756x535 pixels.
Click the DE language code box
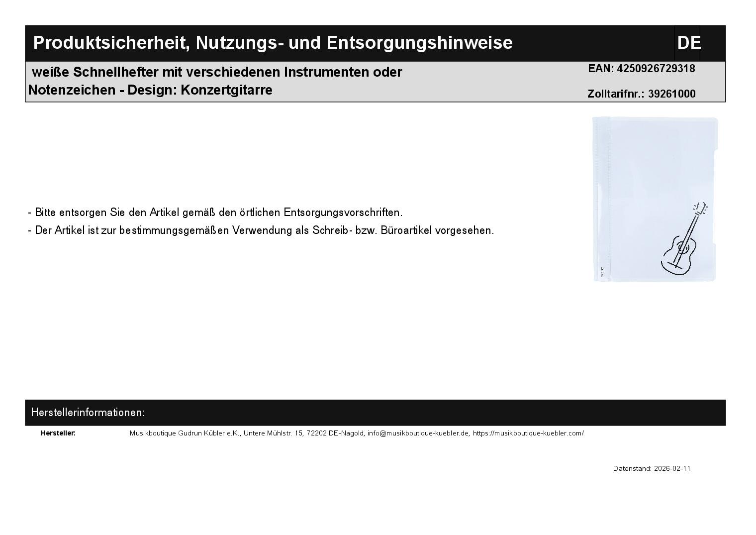tap(688, 43)
